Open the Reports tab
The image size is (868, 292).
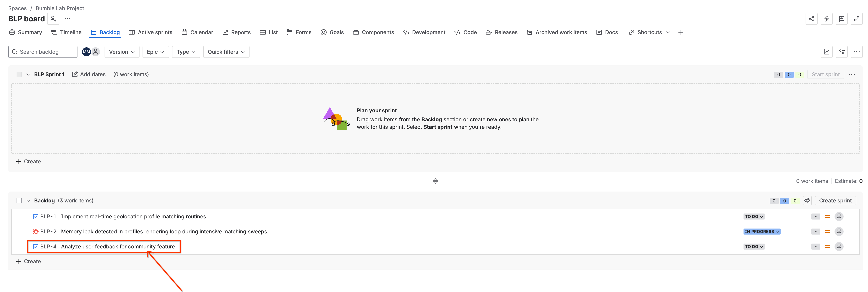click(237, 32)
